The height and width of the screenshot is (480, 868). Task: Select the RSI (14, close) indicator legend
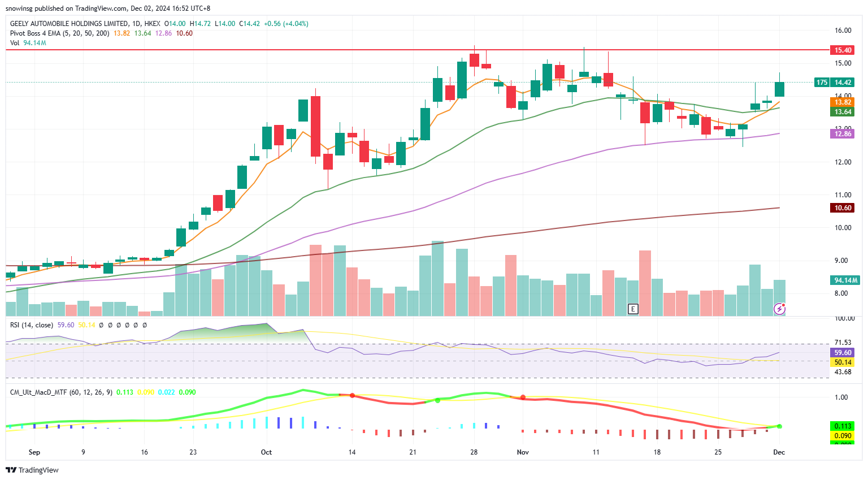32,325
